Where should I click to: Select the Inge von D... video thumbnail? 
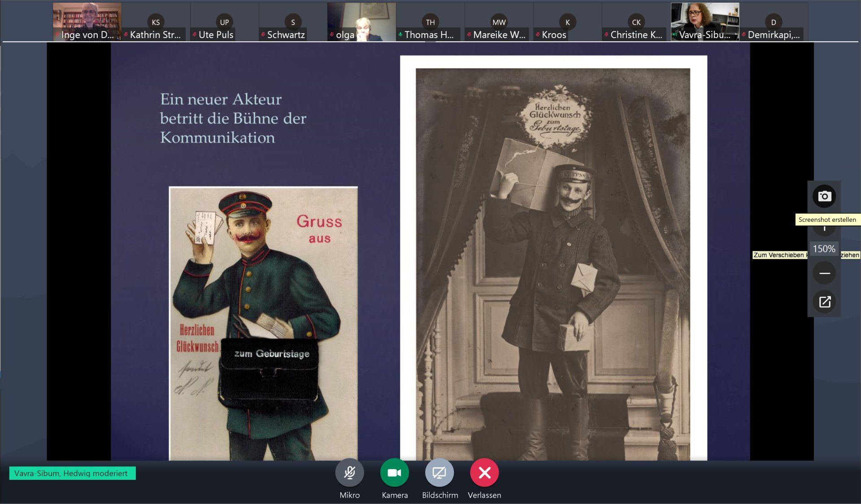87,22
